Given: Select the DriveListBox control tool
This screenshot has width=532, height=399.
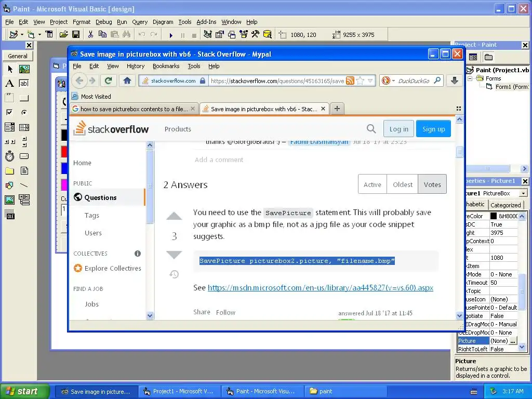Looking at the screenshot, I should point(24,156).
